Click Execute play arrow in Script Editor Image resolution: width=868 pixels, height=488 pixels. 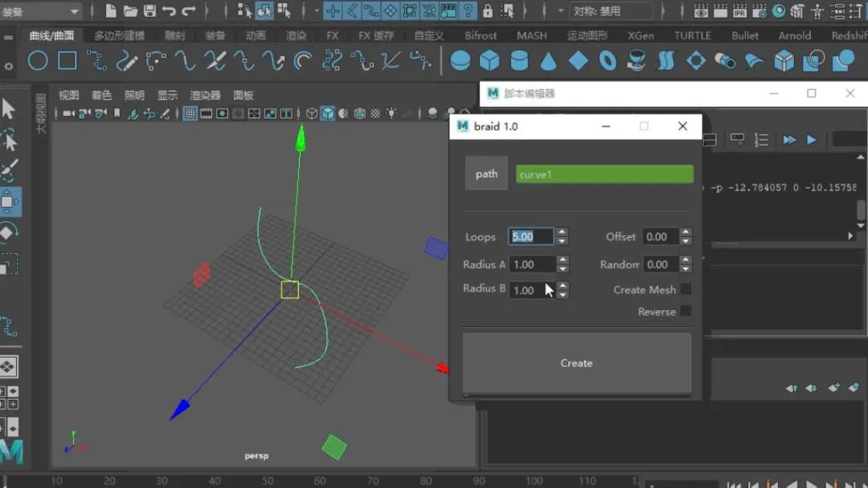point(812,140)
